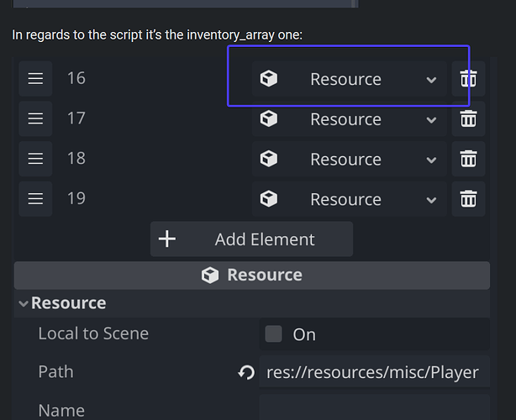
Task: Click the Resource class header bar
Action: [x=251, y=276]
